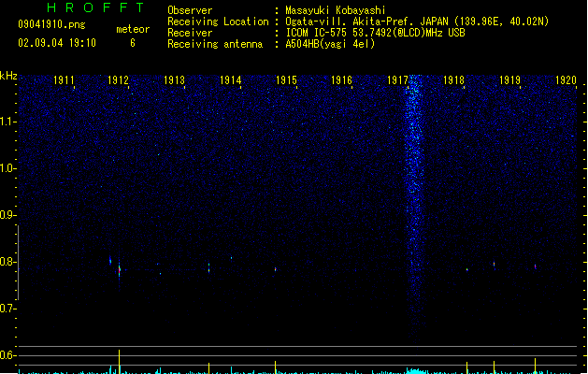Click the 1920 time marker
The width and height of the screenshot is (588, 374).
point(566,80)
